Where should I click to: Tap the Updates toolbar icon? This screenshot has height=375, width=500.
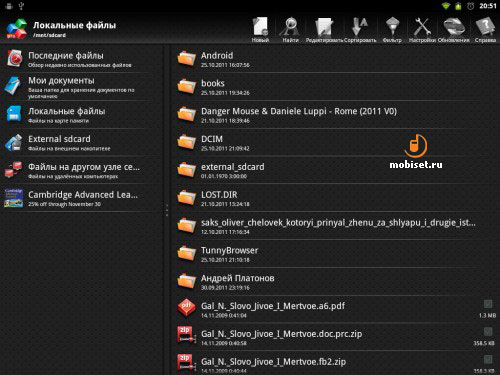(x=454, y=26)
